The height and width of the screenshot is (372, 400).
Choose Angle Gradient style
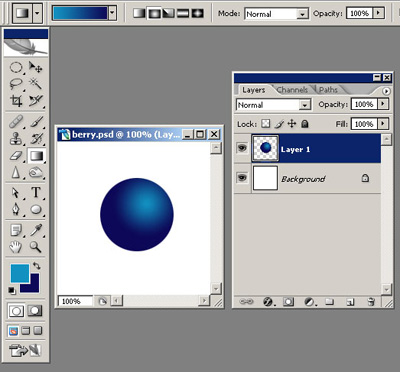(x=168, y=13)
